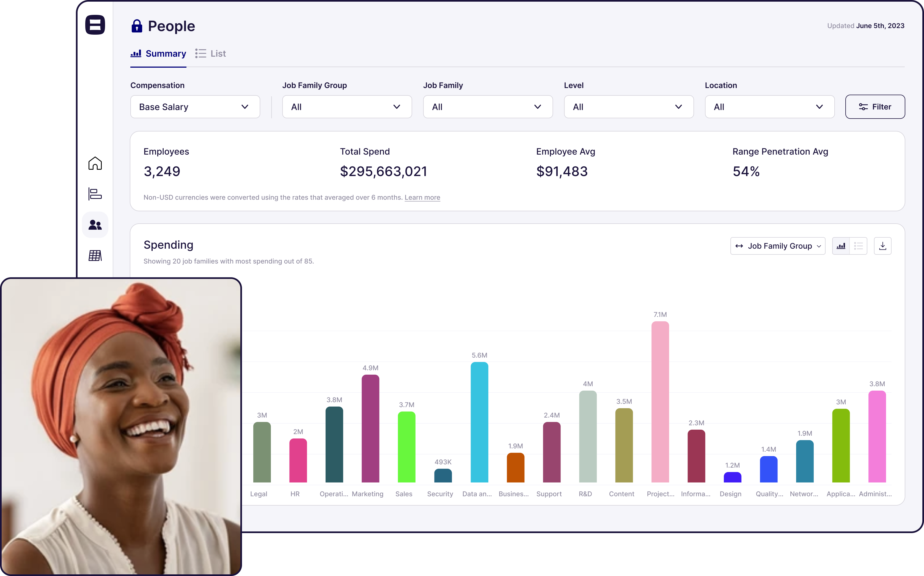Open Job Family Group selector in Spending
The image size is (924, 576).
click(777, 246)
